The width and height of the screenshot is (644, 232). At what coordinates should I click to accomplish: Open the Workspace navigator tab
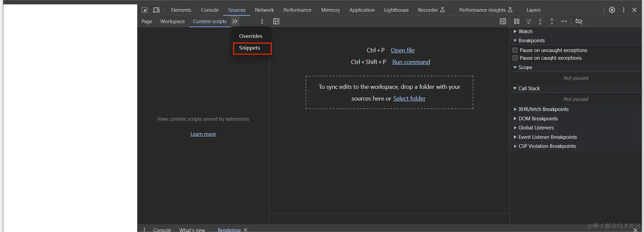click(x=172, y=21)
